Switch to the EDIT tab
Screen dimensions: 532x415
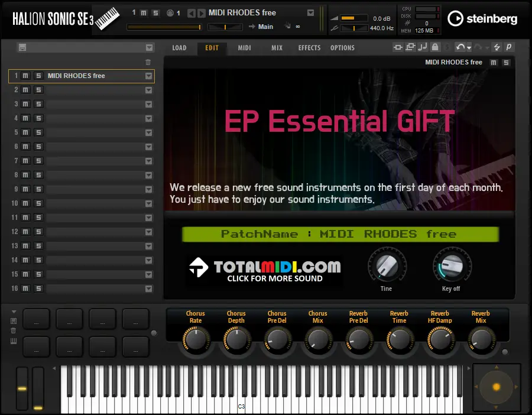click(212, 48)
